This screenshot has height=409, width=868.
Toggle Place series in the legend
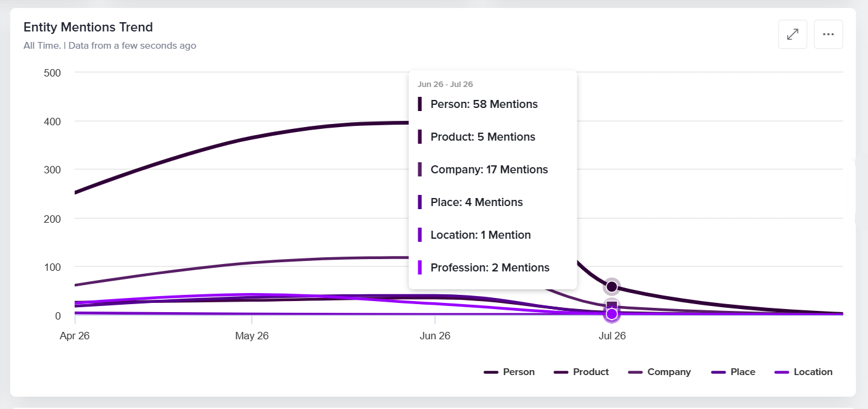[733, 372]
